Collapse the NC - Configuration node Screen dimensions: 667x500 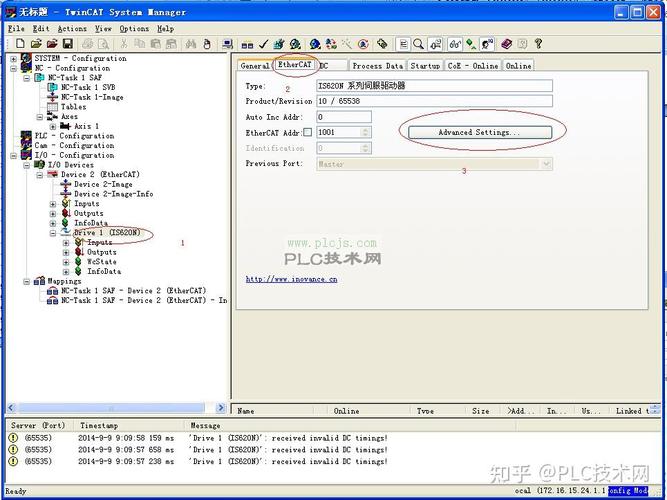click(x=14, y=68)
